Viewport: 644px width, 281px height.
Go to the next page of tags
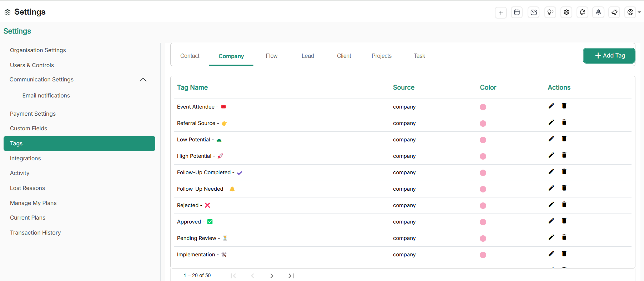(272, 276)
